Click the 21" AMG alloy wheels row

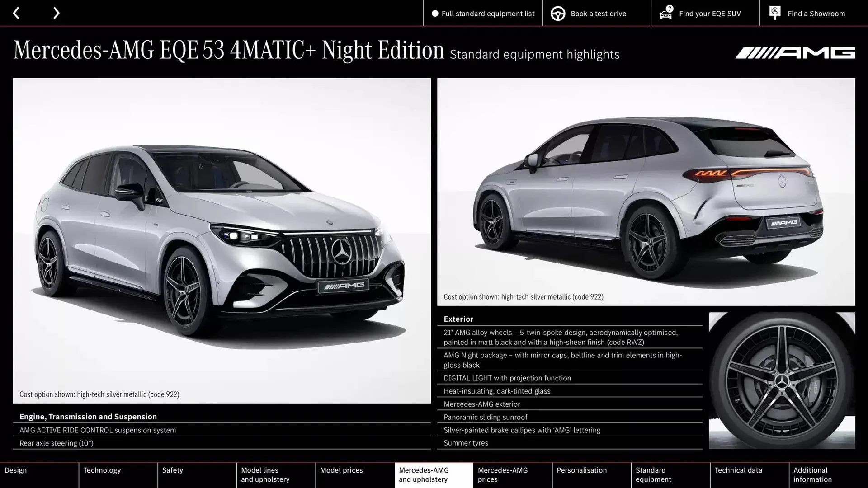tap(570, 337)
